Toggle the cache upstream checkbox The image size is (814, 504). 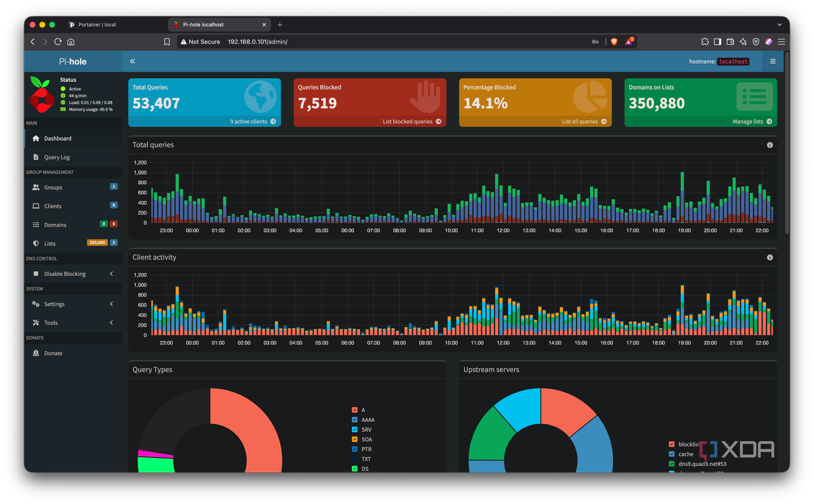[x=672, y=454]
